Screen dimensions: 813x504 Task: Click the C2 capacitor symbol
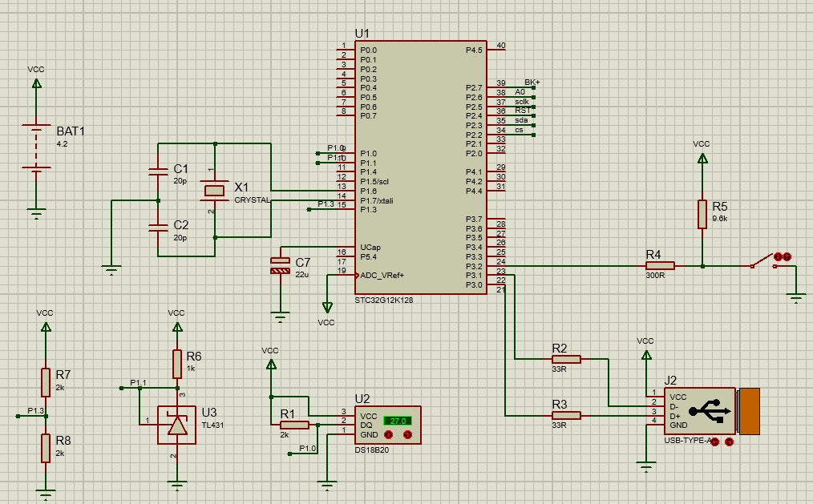(x=158, y=228)
